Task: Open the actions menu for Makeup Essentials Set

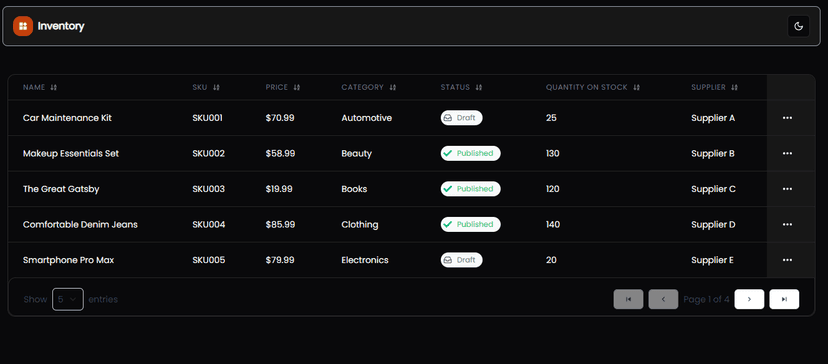Action: point(787,153)
